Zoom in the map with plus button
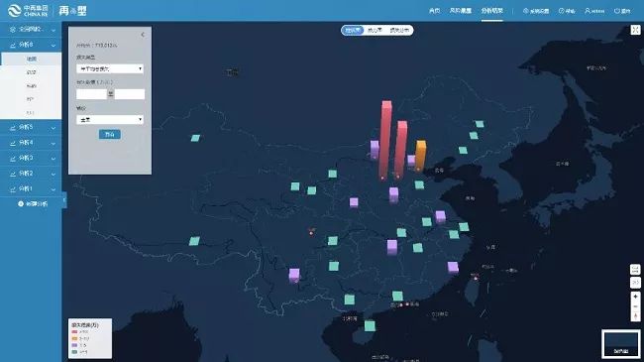Screen dimensions: 644x362 pos(635,297)
